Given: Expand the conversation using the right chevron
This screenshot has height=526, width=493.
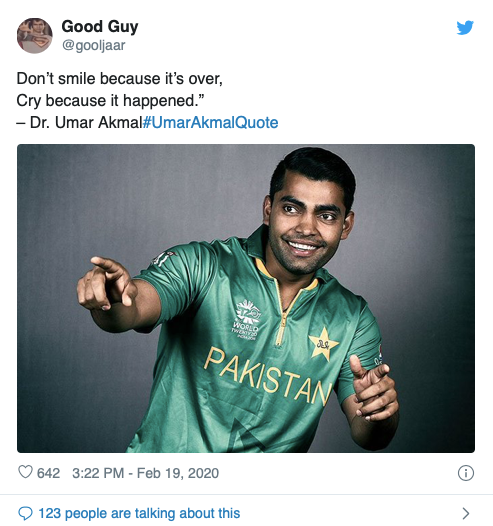Looking at the screenshot, I should pyautogui.click(x=465, y=513).
